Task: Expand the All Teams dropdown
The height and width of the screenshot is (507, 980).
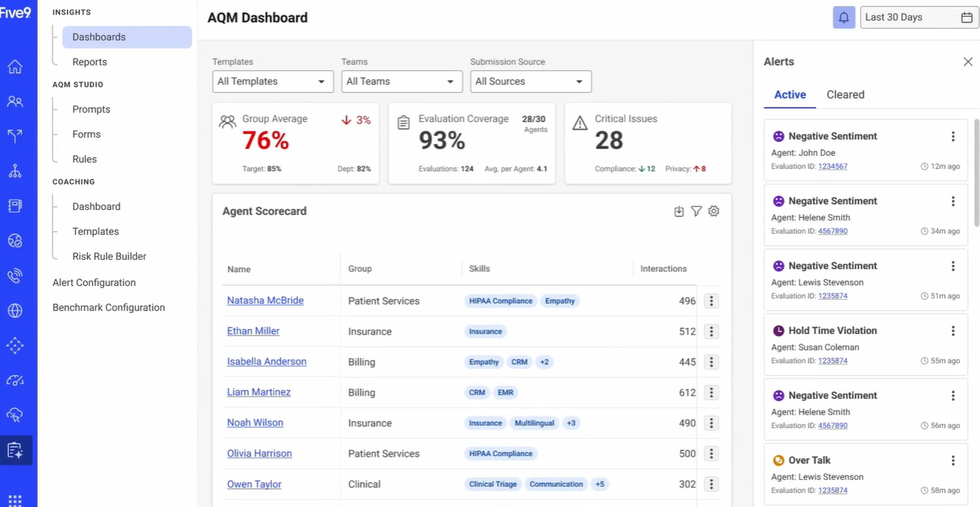Action: 402,82
